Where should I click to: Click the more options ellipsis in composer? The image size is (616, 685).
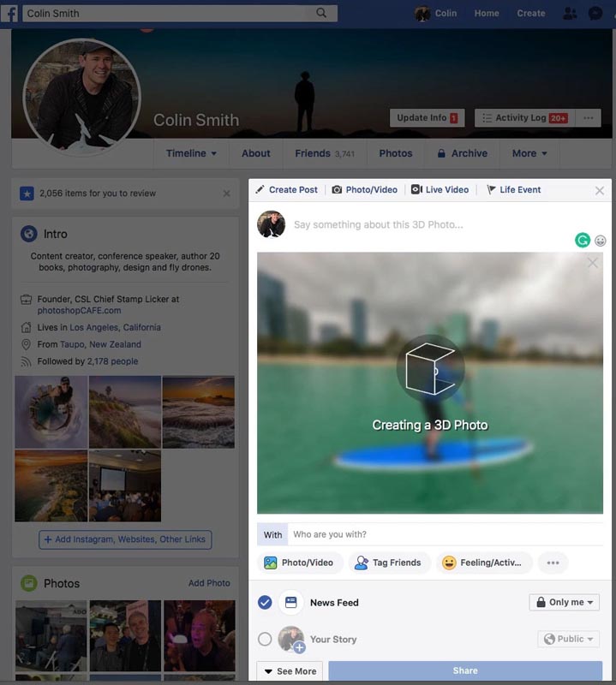pyautogui.click(x=553, y=563)
